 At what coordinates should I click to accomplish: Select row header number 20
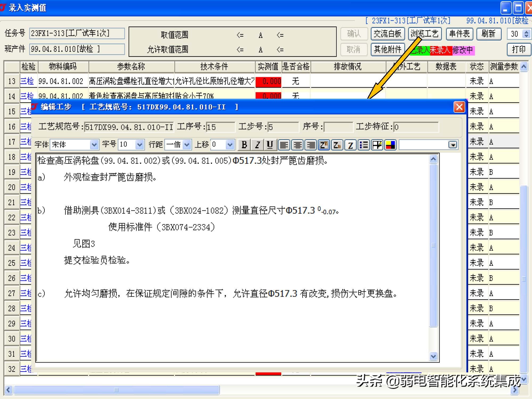tap(12, 187)
